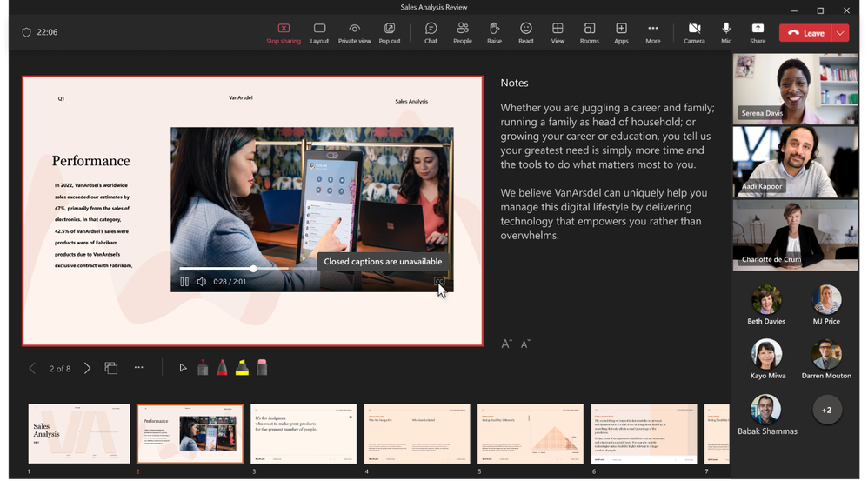Toggle the Camera on or off
The image size is (868, 481).
(x=694, y=33)
